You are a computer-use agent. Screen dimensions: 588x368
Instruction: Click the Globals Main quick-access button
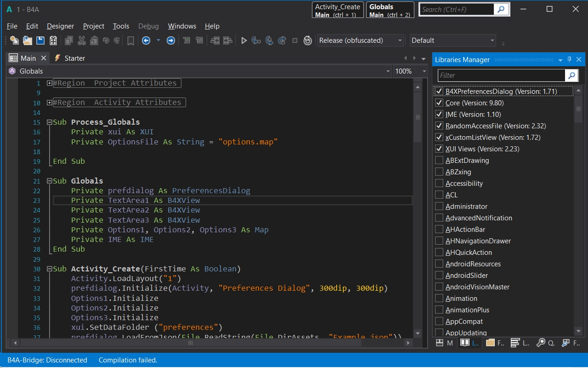(x=390, y=10)
